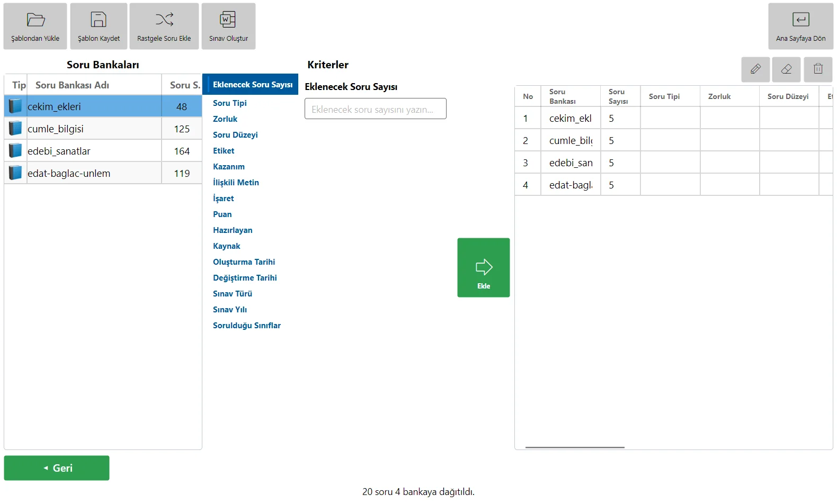Open Sorulduğu Sınıflar criteria tab
Image resolution: width=837 pixels, height=504 pixels.
[x=247, y=326]
